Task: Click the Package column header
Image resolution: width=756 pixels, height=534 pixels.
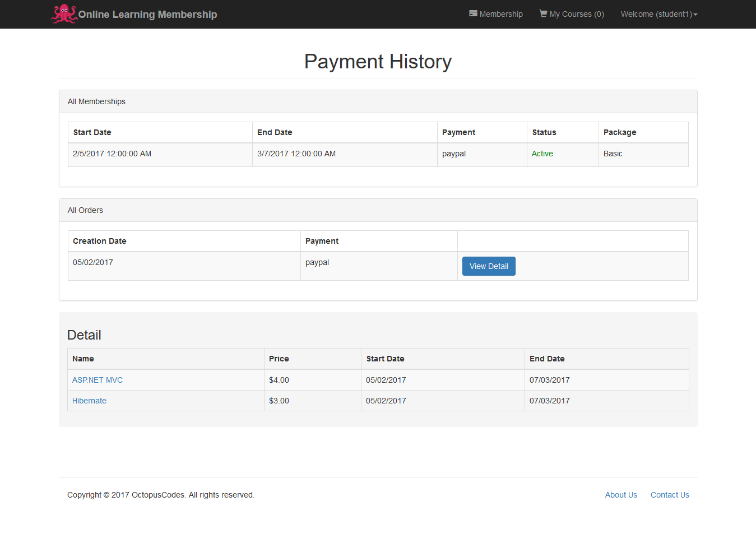Action: (x=620, y=132)
